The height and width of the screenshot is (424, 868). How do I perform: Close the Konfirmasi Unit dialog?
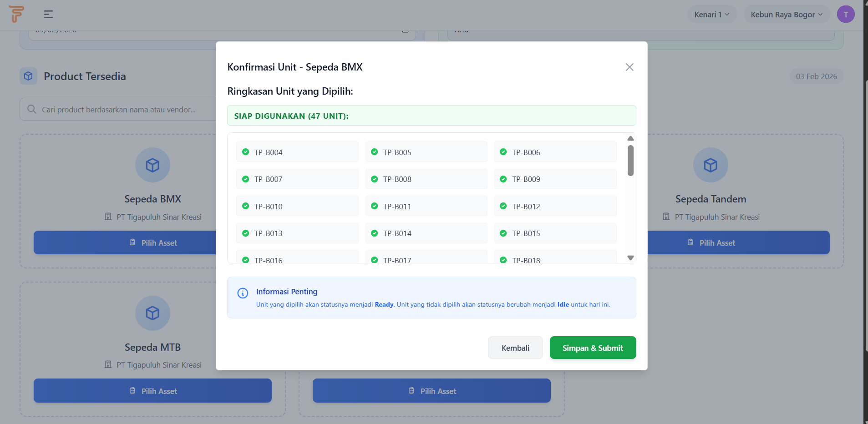(x=629, y=67)
